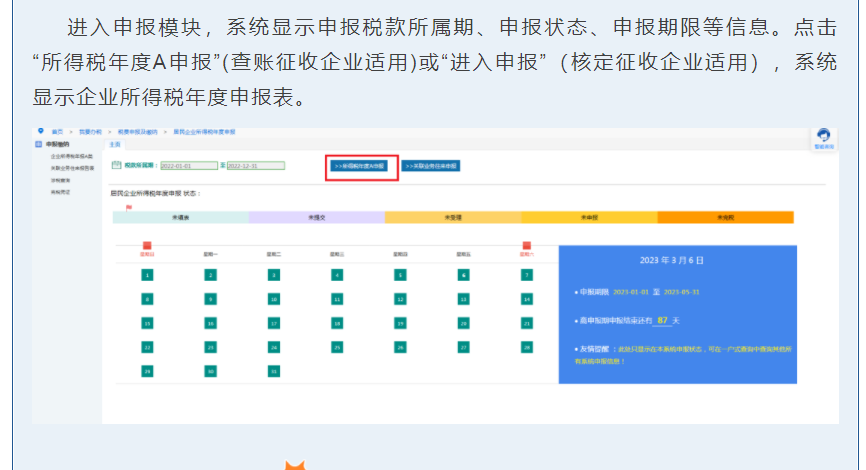Select day 4 in the calendar
Viewport: 866px width, 470px height.
point(337,275)
